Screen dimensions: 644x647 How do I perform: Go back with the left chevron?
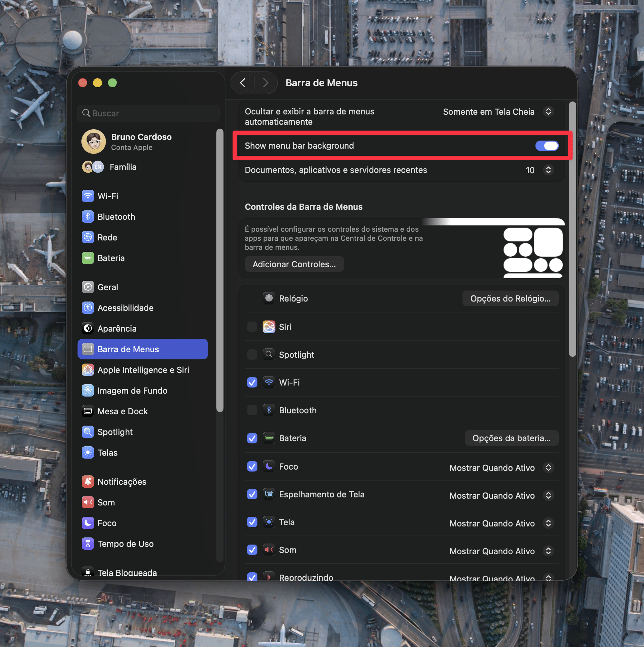[x=243, y=83]
